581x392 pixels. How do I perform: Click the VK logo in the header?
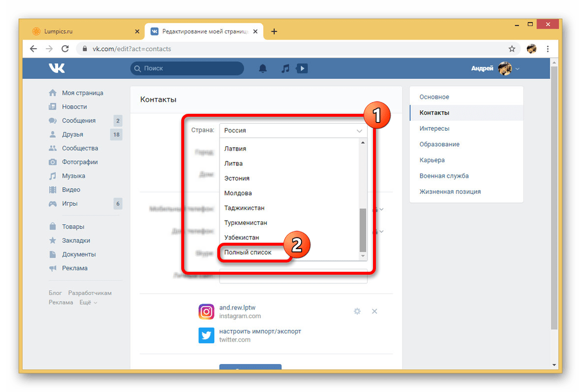click(x=56, y=68)
